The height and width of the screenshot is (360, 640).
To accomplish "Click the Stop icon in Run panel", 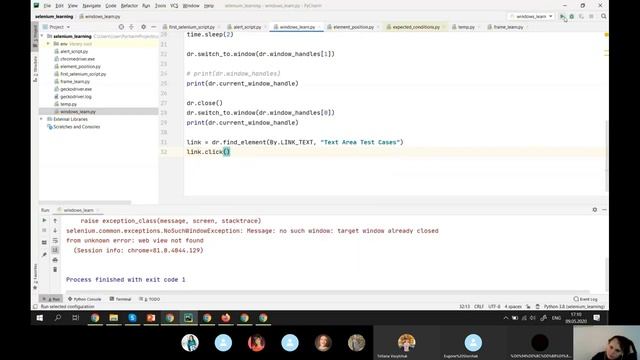I will click(44, 231).
